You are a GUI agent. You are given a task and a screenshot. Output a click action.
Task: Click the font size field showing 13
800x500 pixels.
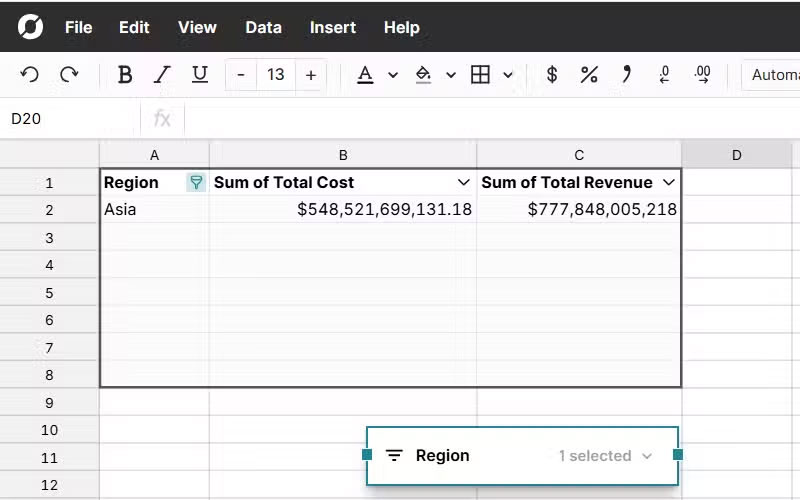click(x=276, y=75)
